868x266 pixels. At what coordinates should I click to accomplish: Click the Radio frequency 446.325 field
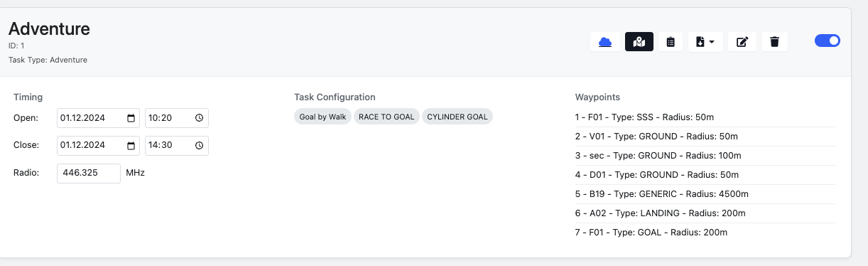click(x=89, y=173)
